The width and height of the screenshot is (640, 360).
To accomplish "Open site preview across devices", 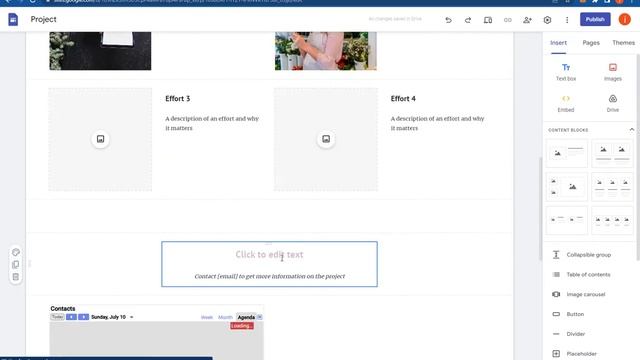I will (x=488, y=20).
